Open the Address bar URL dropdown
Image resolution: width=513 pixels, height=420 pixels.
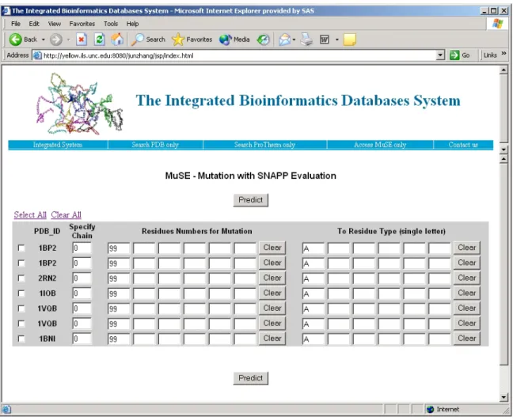(x=441, y=55)
